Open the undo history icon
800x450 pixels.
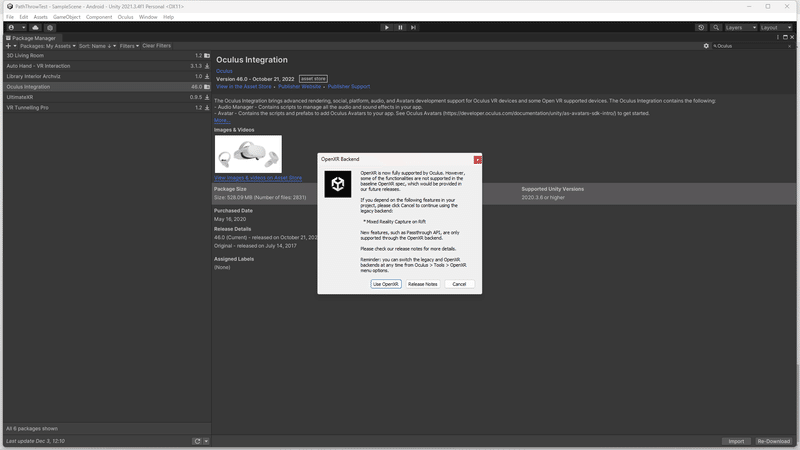(702, 28)
